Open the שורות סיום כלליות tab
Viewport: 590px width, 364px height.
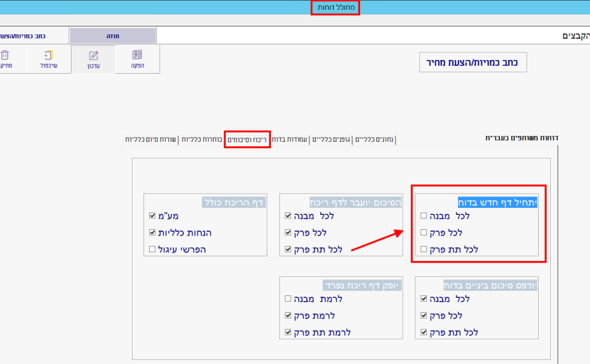pos(151,139)
